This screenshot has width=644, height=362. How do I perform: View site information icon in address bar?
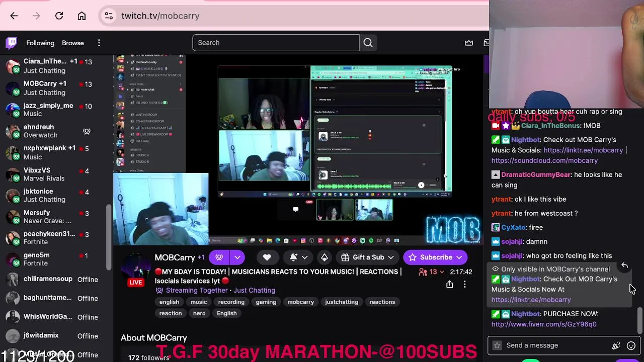point(109,16)
